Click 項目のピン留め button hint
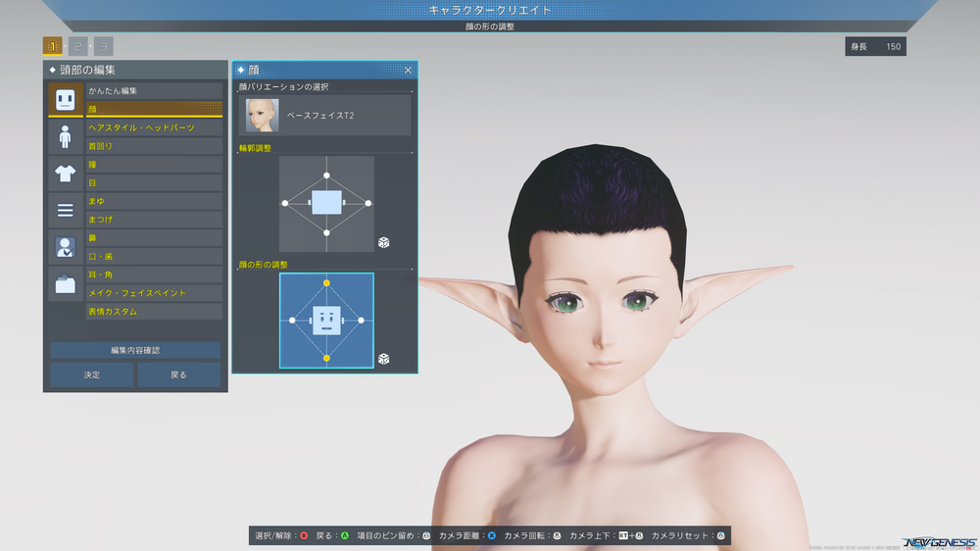The image size is (980, 551). click(394, 535)
